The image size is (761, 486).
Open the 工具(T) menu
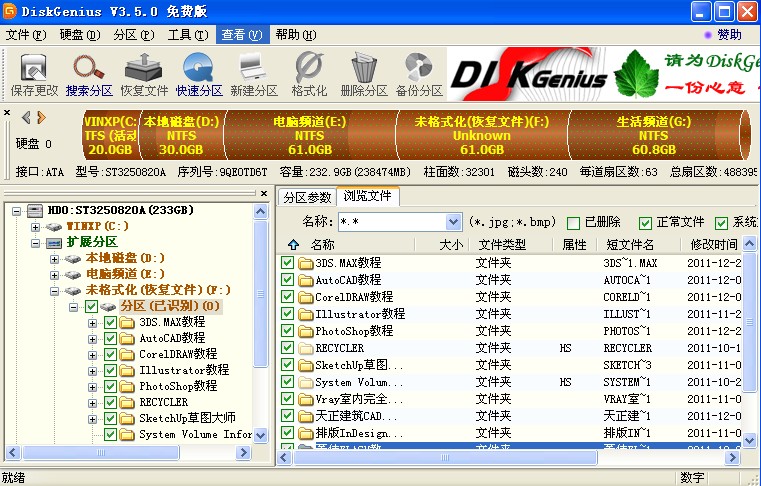click(188, 35)
